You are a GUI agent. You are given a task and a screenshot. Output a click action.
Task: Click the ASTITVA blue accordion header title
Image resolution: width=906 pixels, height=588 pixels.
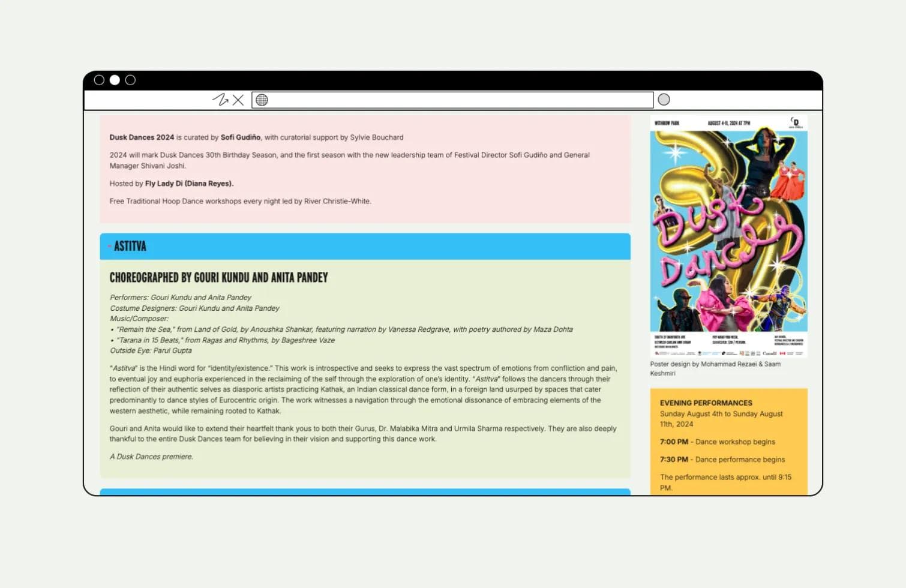130,247
